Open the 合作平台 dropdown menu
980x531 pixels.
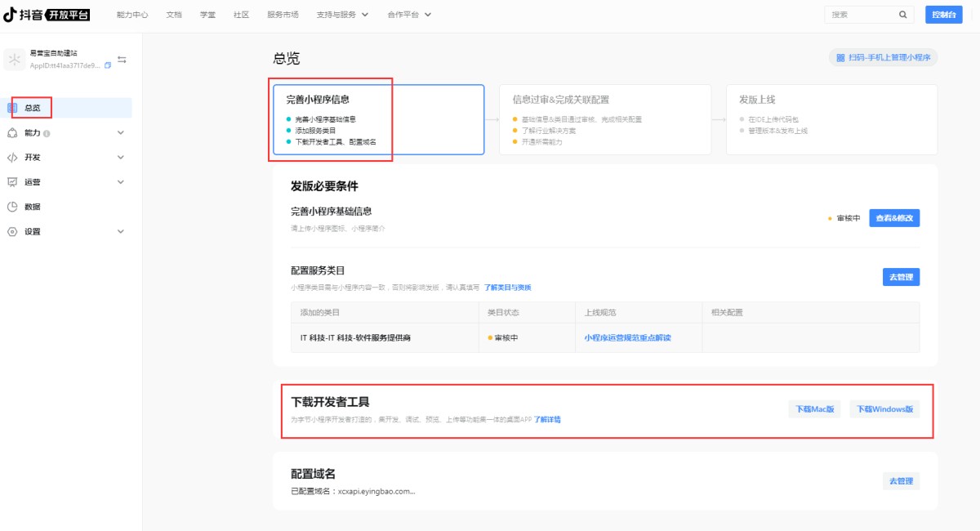pos(409,15)
